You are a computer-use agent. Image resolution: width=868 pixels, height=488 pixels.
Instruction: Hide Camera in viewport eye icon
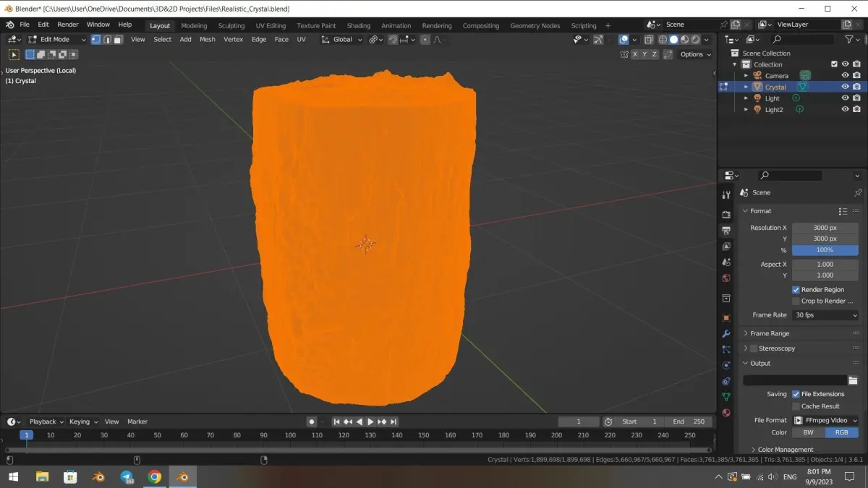pyautogui.click(x=845, y=75)
